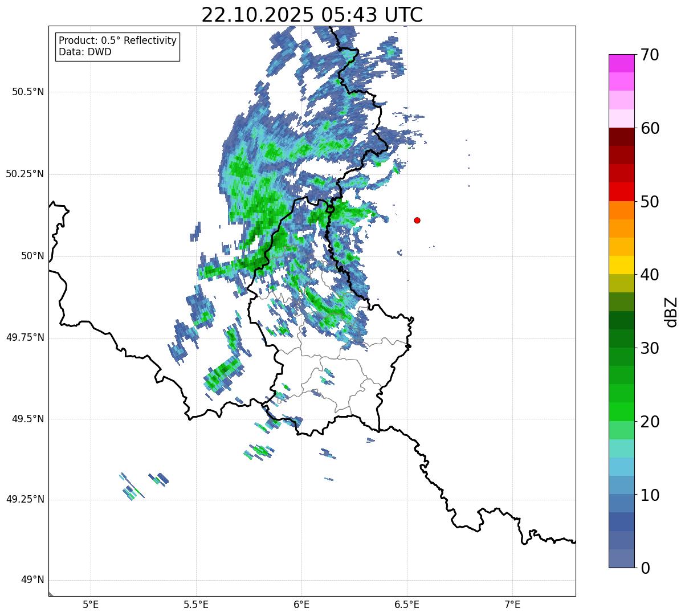Click the red station marker dot
The width and height of the screenshot is (685, 616).
417,220
